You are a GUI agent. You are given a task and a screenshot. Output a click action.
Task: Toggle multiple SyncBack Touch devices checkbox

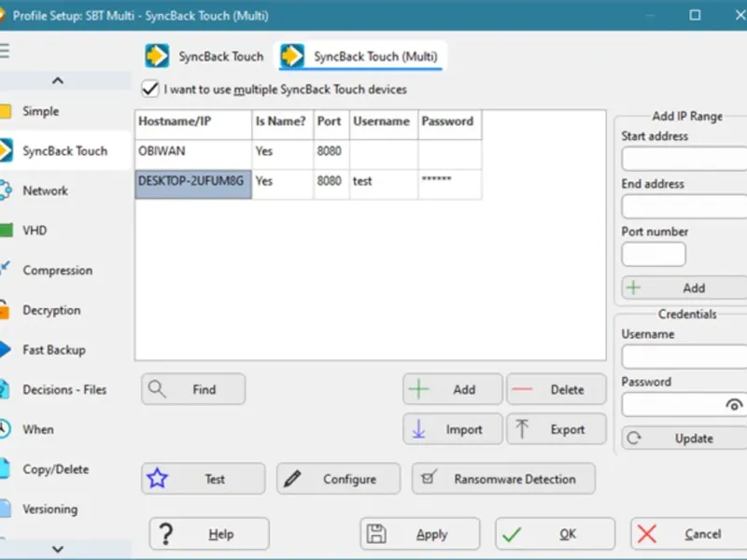pyautogui.click(x=150, y=89)
